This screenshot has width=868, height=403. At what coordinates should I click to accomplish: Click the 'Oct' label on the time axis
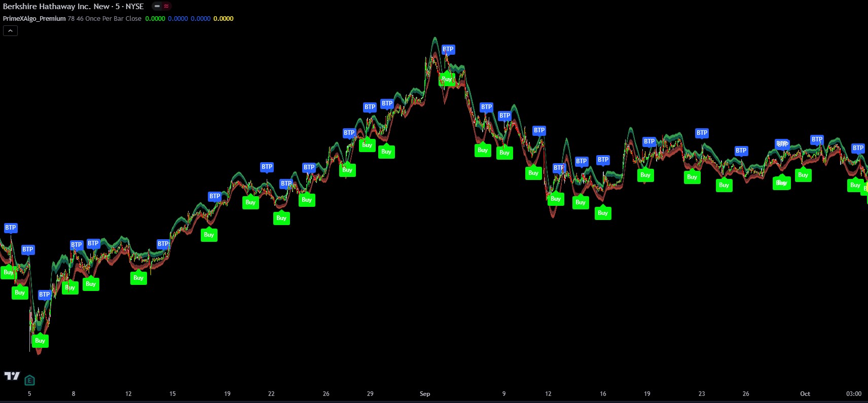[x=805, y=394]
